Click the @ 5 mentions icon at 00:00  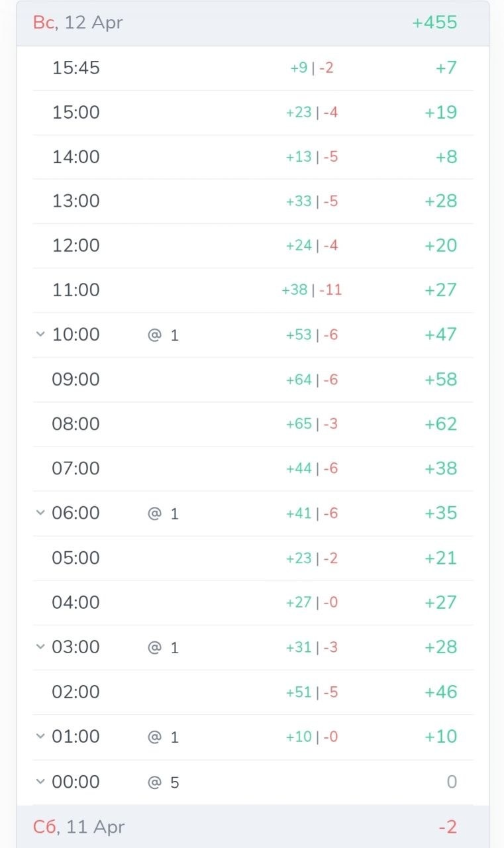point(154,782)
